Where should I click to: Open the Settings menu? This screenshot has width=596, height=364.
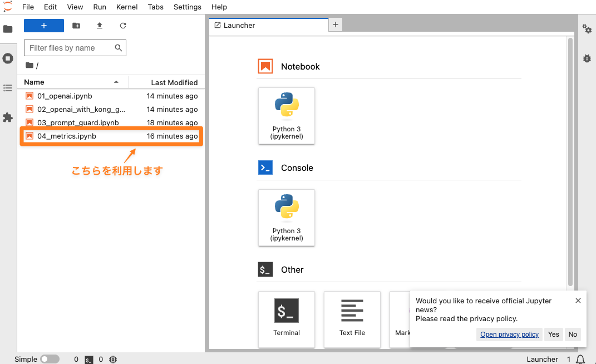click(x=187, y=7)
